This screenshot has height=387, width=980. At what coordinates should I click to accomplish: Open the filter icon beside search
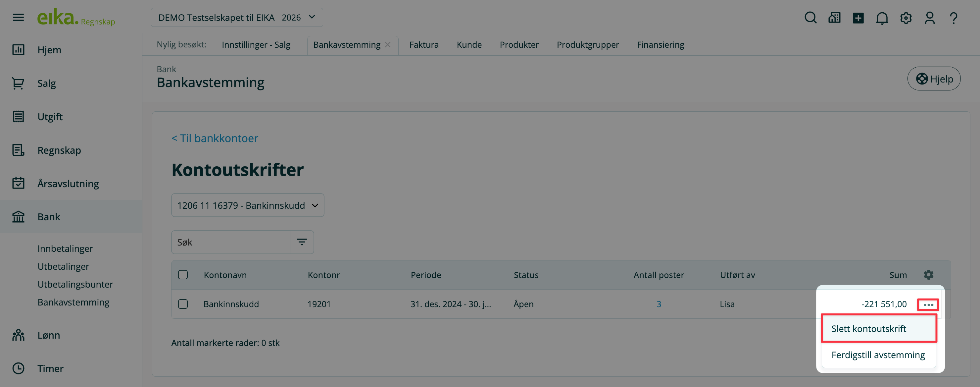302,242
